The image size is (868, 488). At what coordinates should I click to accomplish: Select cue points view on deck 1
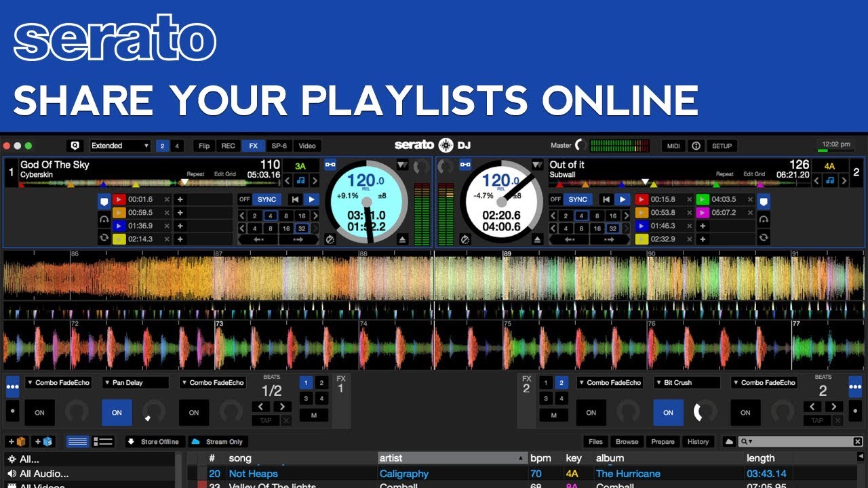click(104, 201)
